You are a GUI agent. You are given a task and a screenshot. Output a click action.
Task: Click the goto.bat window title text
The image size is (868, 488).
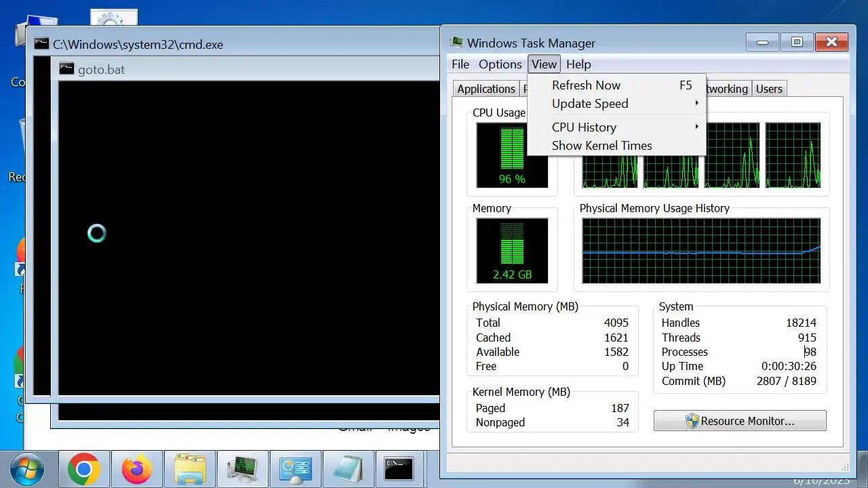[102, 69]
